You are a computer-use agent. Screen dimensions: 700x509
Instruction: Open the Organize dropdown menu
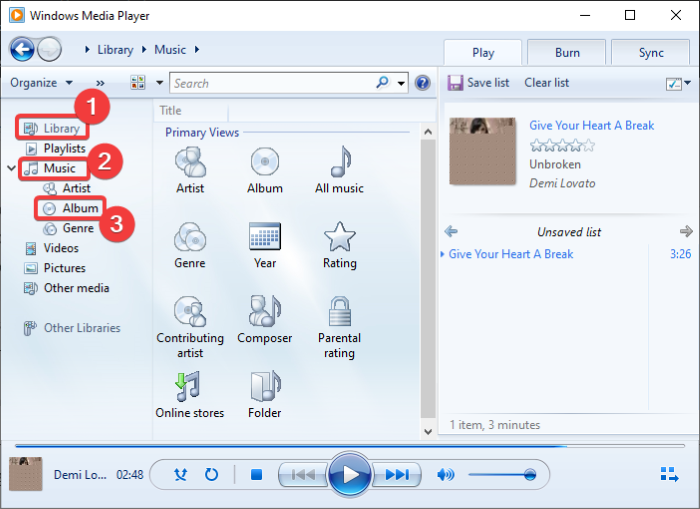pos(40,83)
